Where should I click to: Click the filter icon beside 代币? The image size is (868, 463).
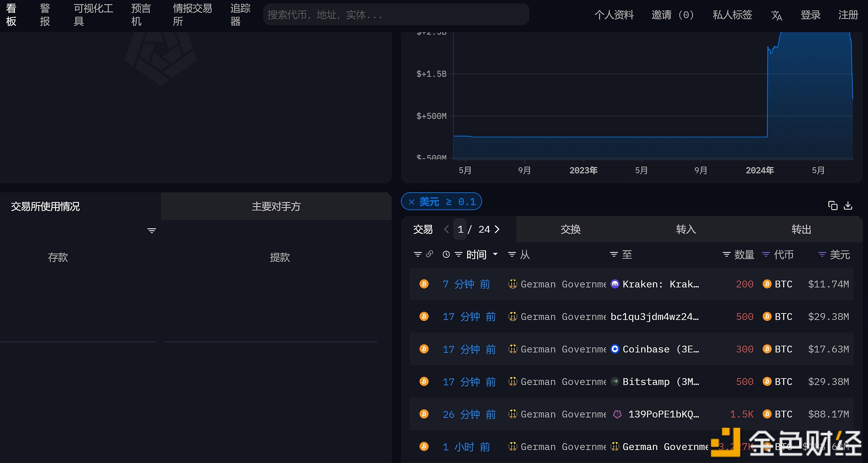[766, 254]
